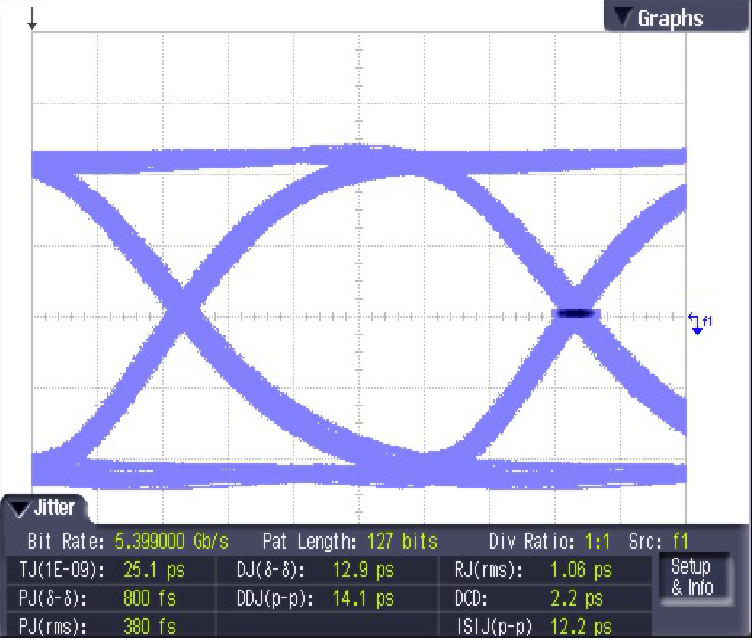The height and width of the screenshot is (638, 752).
Task: Select the ISI J(p-p) value 12.2 ps
Action: pyautogui.click(x=580, y=626)
